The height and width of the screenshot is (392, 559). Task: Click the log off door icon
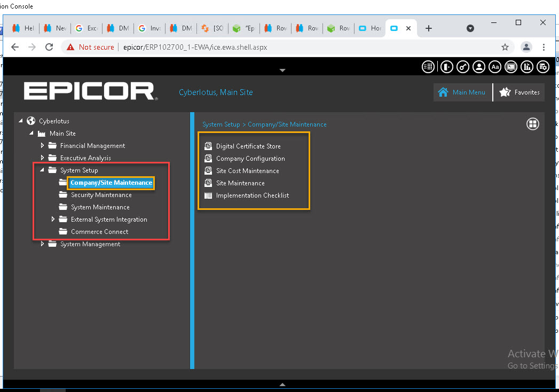pyautogui.click(x=447, y=67)
